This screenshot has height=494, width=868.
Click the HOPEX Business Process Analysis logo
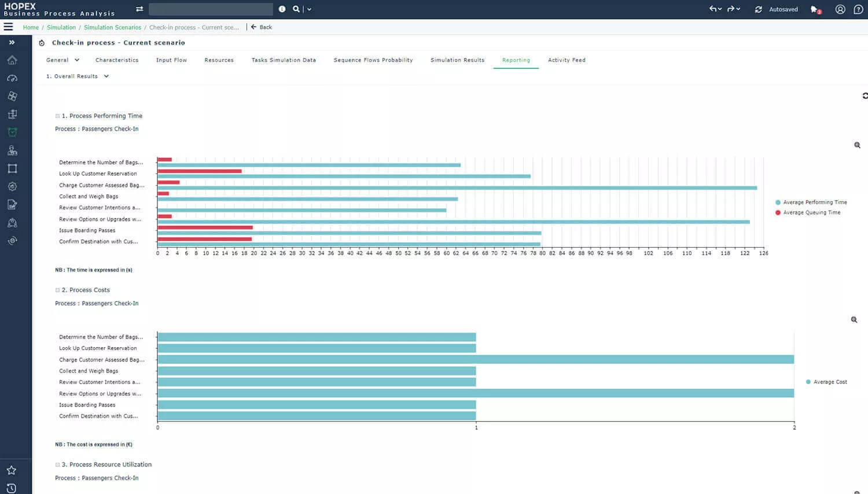[x=59, y=9]
